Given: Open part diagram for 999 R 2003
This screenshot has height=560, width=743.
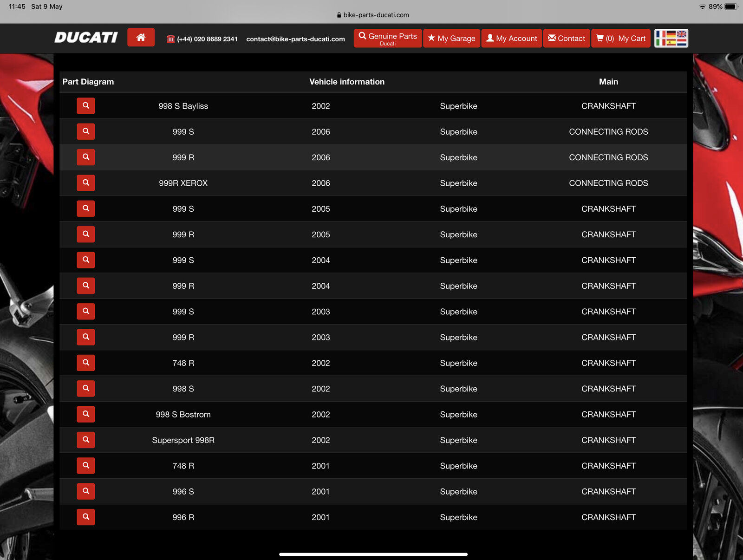Looking at the screenshot, I should 86,337.
